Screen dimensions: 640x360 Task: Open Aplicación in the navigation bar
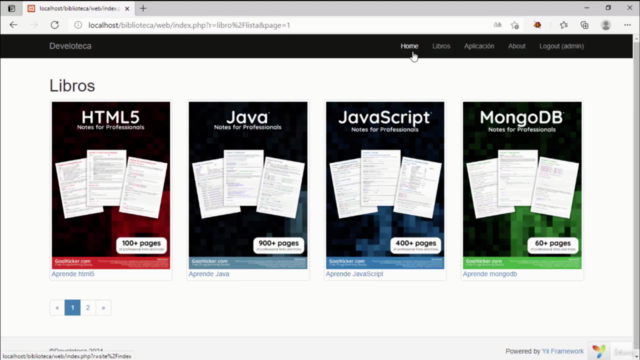click(x=479, y=46)
